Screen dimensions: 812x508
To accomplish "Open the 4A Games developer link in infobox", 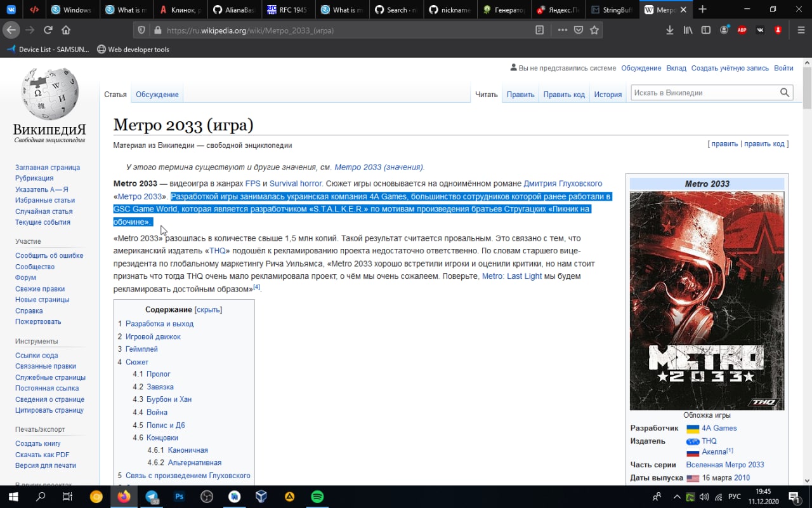I will [719, 428].
